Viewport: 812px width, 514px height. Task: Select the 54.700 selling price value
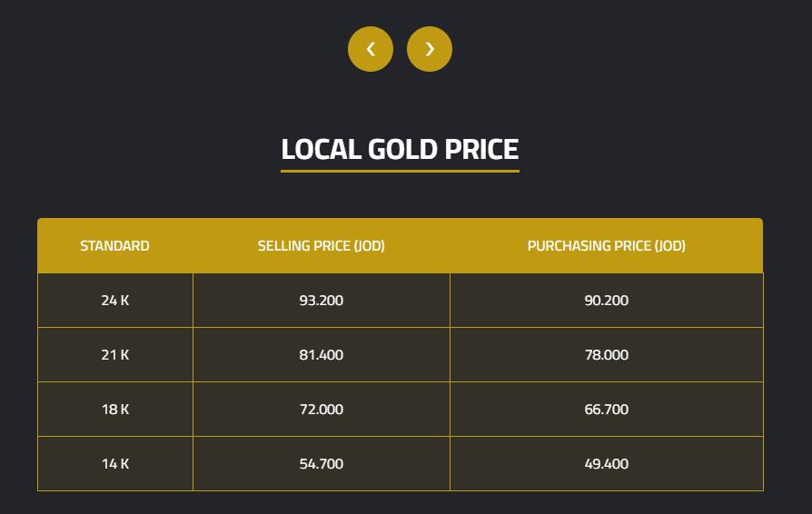point(321,464)
